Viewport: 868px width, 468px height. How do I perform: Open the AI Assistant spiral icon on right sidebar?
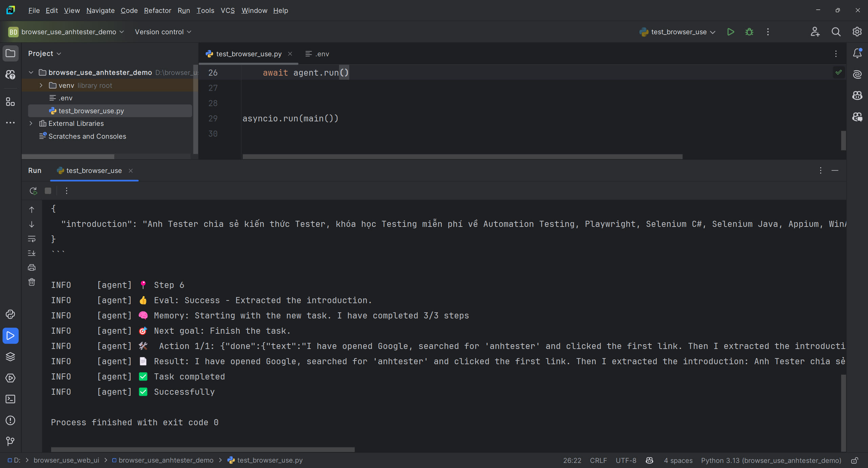[857, 74]
